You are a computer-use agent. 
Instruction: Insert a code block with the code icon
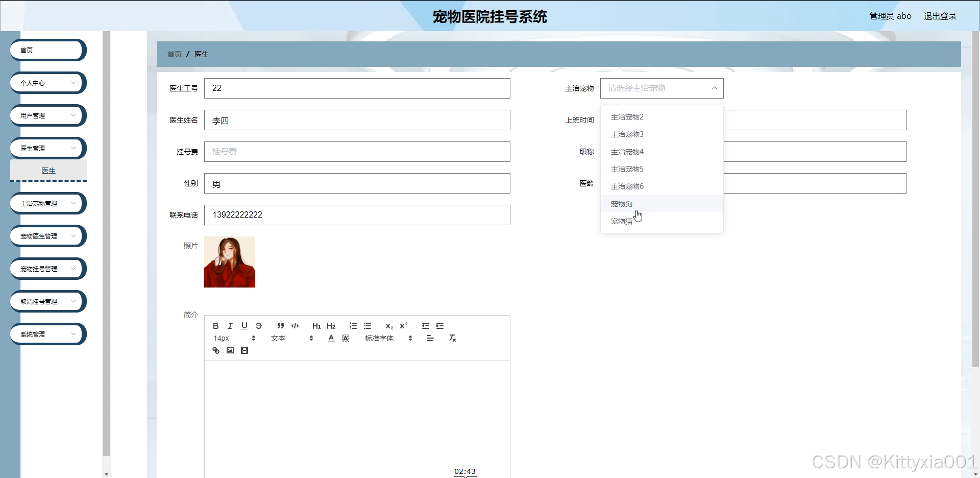click(295, 326)
